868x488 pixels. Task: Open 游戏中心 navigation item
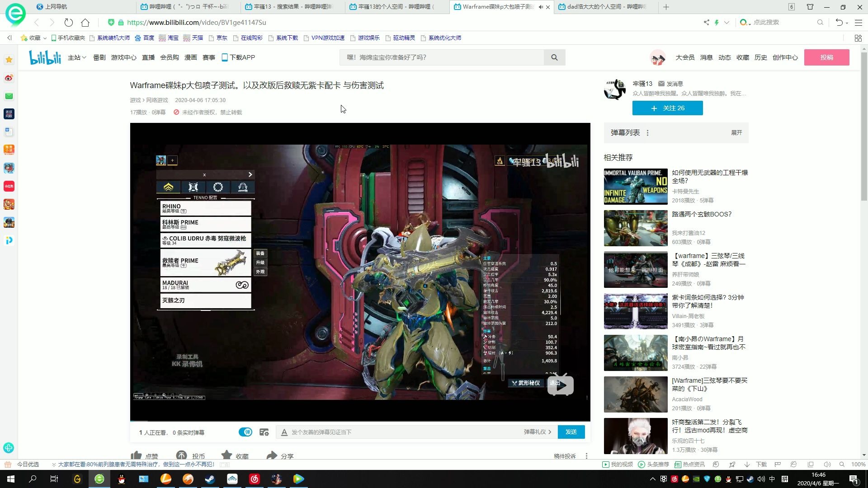click(123, 57)
